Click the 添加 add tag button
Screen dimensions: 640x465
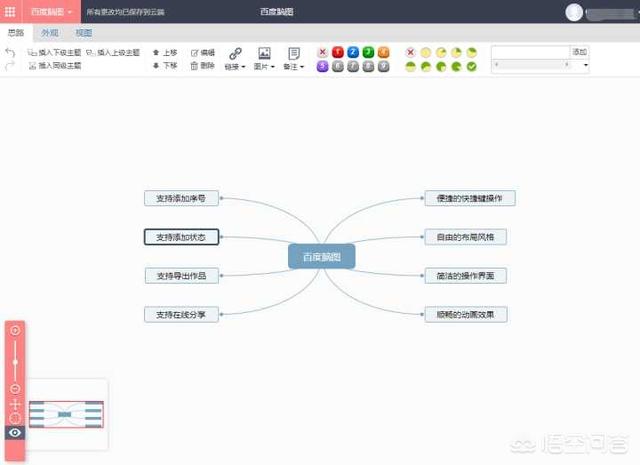tap(579, 52)
